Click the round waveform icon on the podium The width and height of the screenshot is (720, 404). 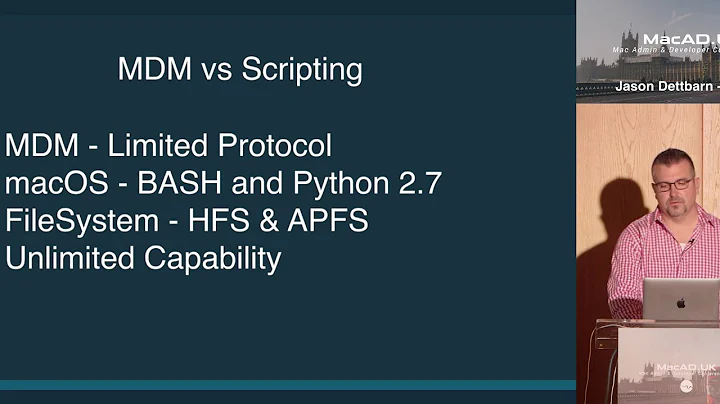[686, 386]
